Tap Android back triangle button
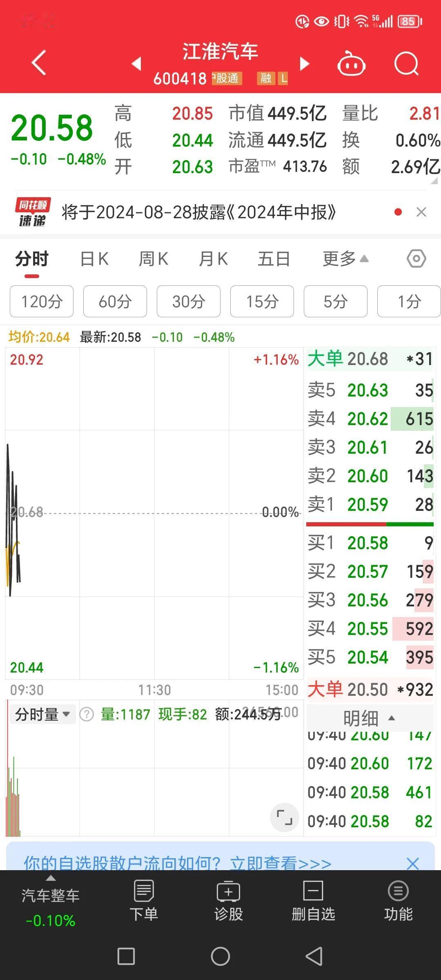Screen dimensions: 441x980 (x=314, y=956)
